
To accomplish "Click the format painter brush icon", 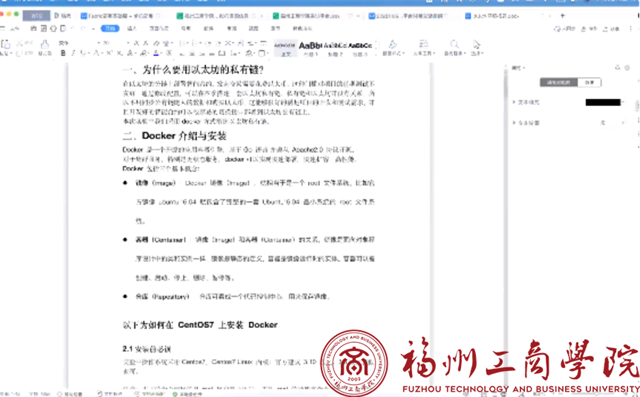I will (45, 44).
